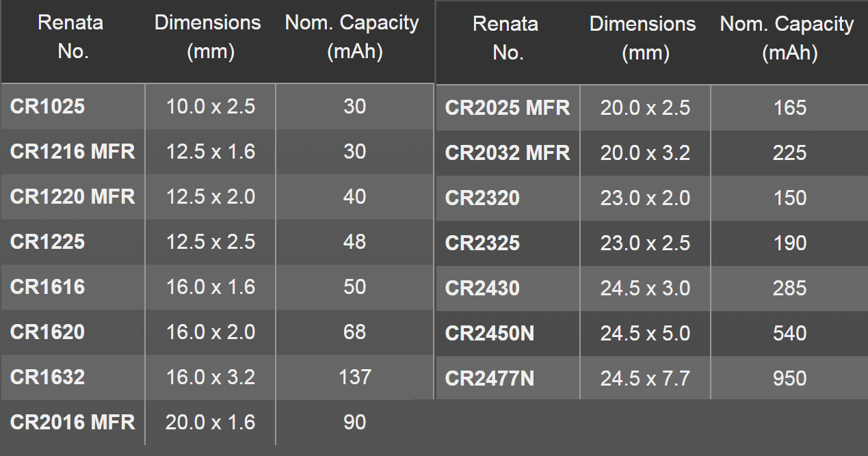Image resolution: width=868 pixels, height=456 pixels.
Task: Select the 950 mAh capacity cell
Action: click(790, 379)
